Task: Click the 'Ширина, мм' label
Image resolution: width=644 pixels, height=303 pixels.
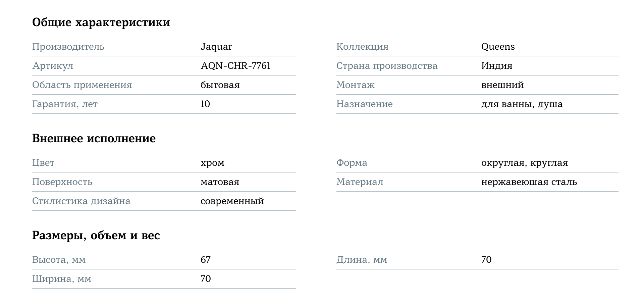Action: click(62, 279)
